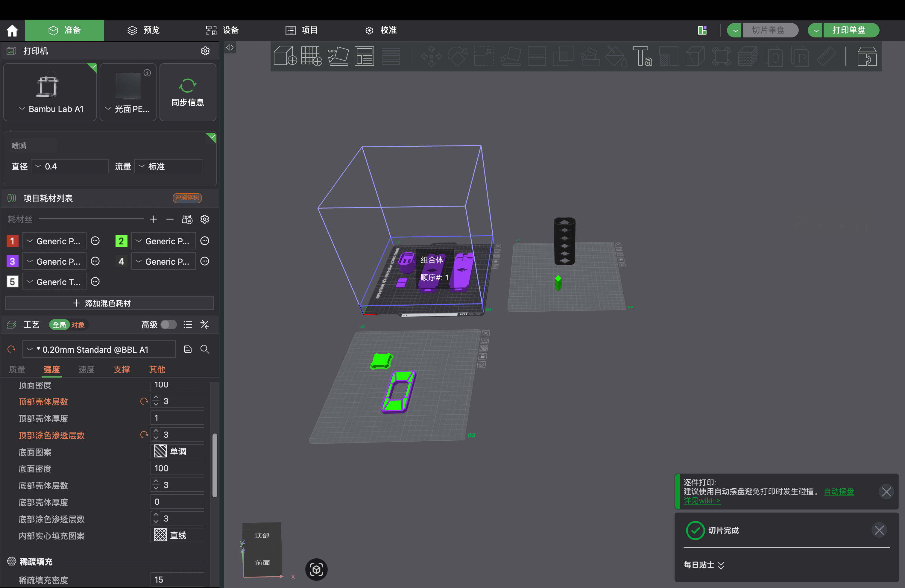The height and width of the screenshot is (588, 905).
Task: Click the home icon
Action: point(12,31)
